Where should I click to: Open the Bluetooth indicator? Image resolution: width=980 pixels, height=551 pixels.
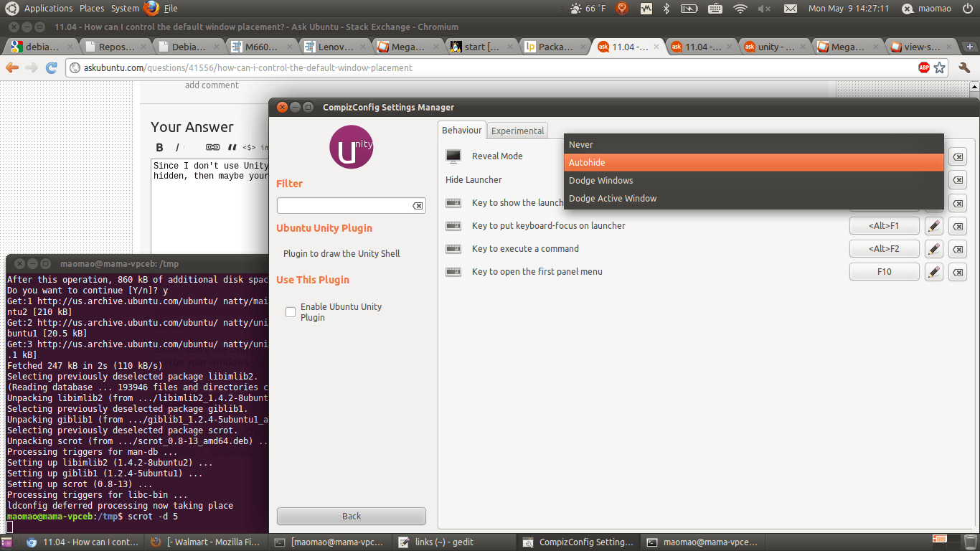coord(666,9)
